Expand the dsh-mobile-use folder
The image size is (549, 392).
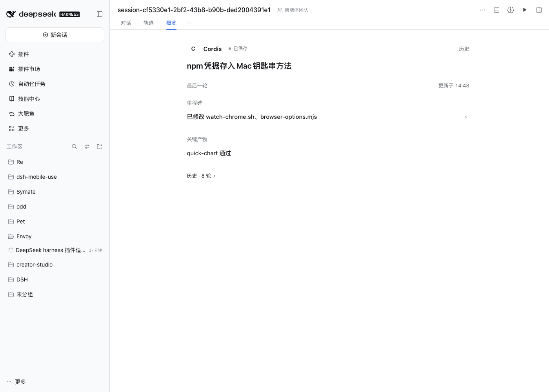coord(55,177)
